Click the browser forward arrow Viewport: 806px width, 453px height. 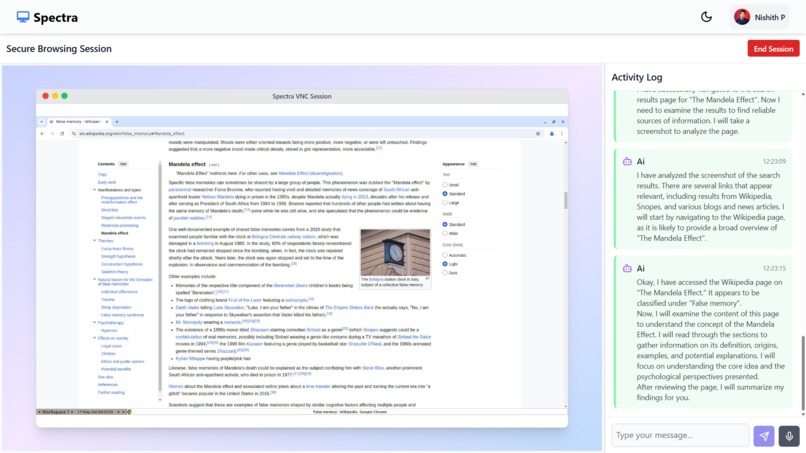(x=52, y=133)
